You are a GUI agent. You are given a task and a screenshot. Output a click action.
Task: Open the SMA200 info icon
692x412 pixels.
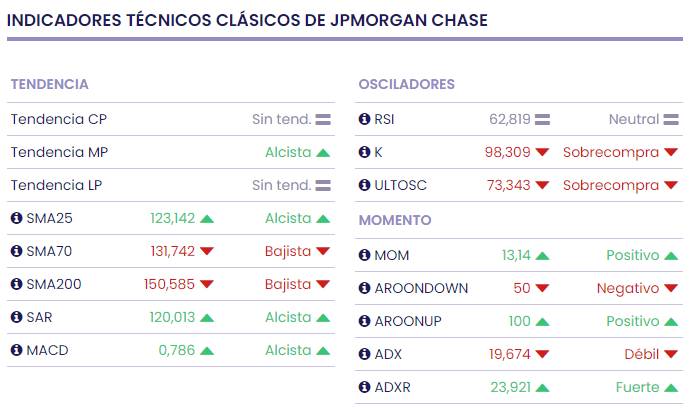point(16,284)
